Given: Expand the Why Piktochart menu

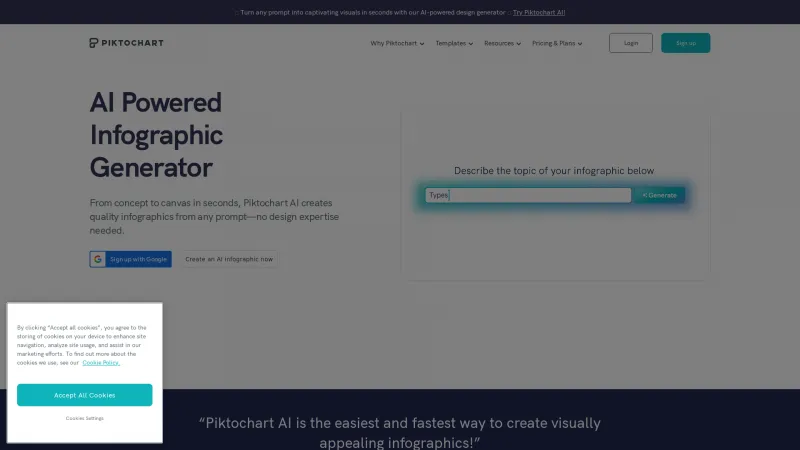Looking at the screenshot, I should tap(397, 43).
